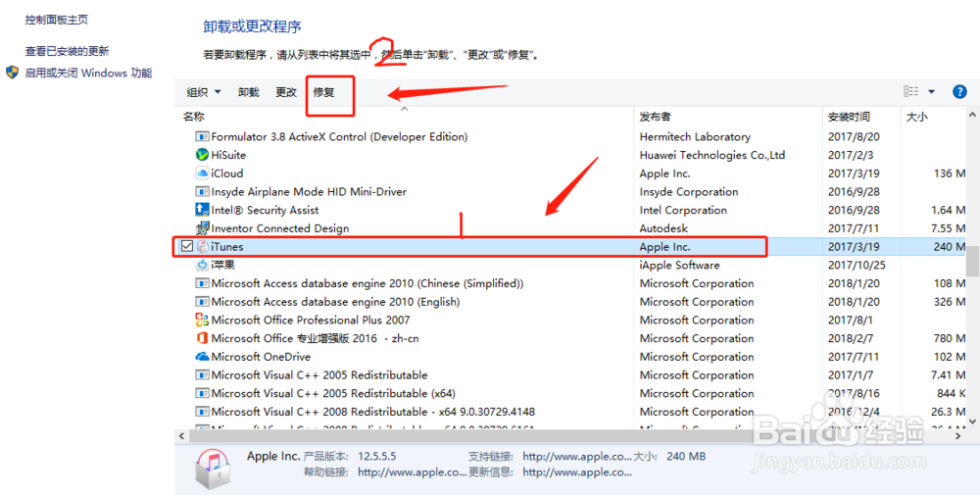Screen dimensions: 980x495
Task: Click the horizontal scrollbar right arrow
Action: pyautogui.click(x=958, y=436)
